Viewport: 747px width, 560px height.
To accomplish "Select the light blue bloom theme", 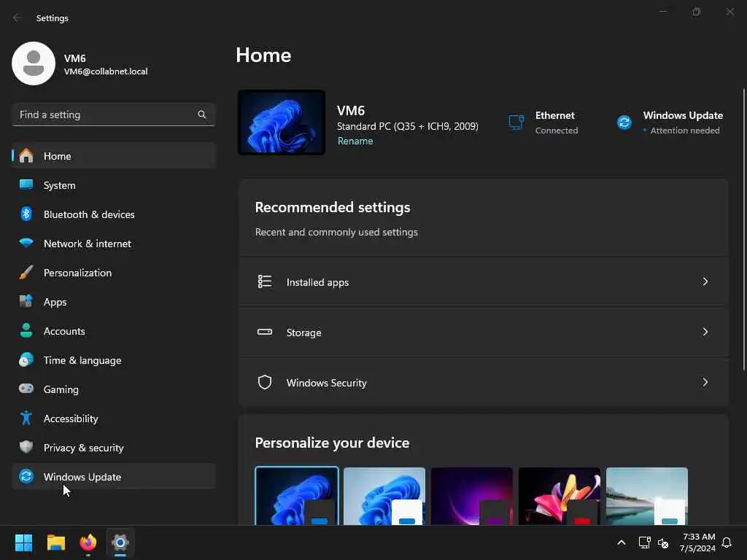I will [384, 496].
